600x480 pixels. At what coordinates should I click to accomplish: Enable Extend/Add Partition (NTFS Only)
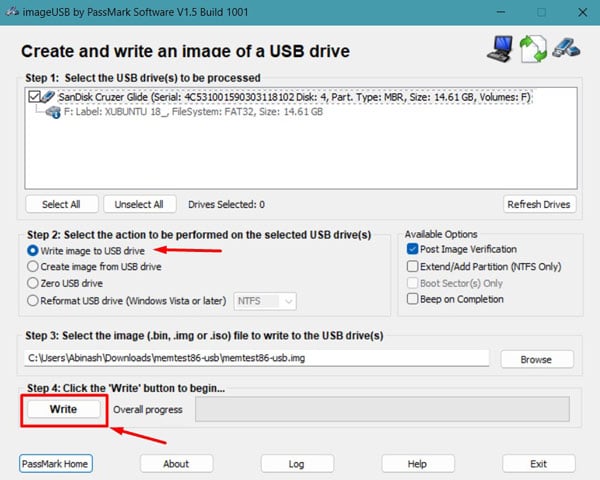point(412,266)
